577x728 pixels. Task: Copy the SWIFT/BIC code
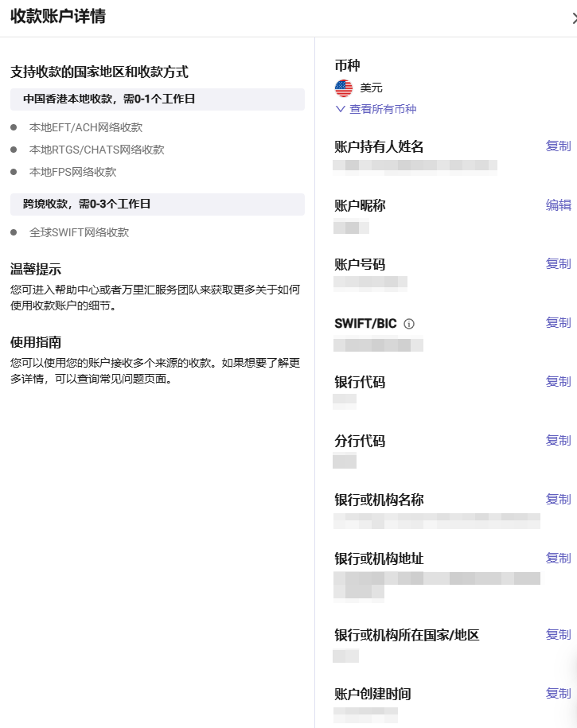point(558,323)
